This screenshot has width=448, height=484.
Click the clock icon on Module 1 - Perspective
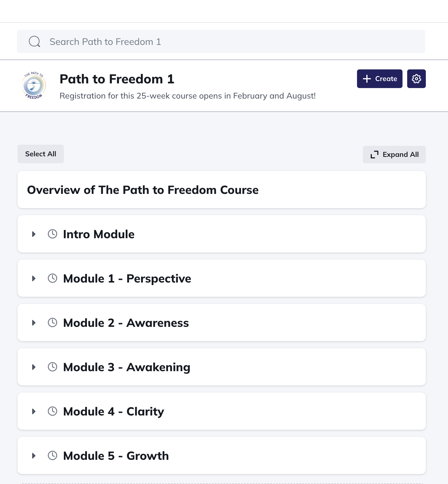[x=52, y=278]
